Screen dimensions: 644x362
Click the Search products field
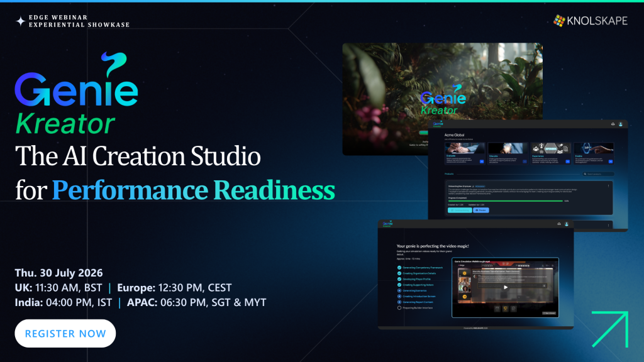(599, 174)
